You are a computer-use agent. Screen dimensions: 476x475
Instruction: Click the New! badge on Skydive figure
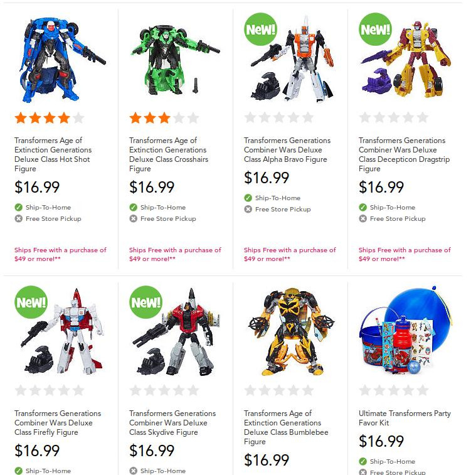[145, 302]
